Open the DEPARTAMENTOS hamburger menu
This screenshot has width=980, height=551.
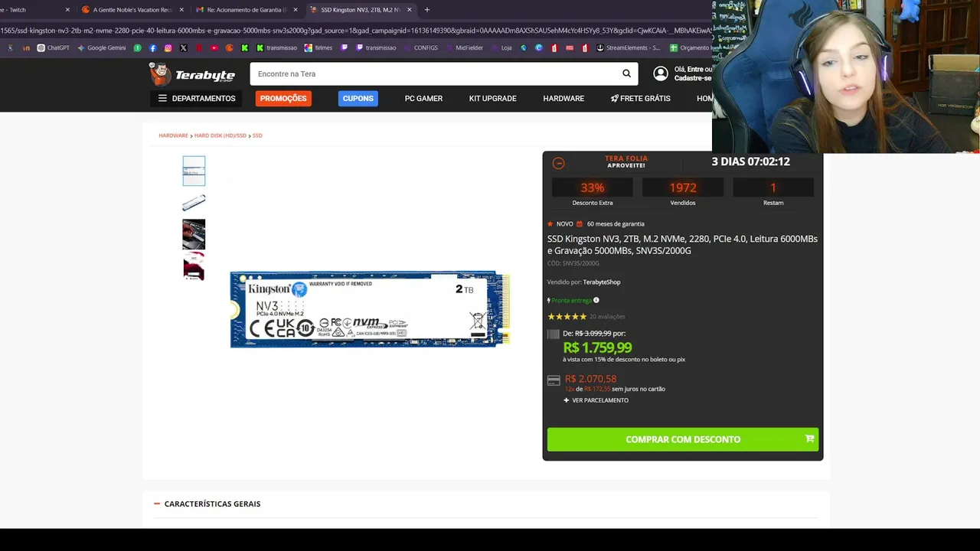(x=197, y=98)
